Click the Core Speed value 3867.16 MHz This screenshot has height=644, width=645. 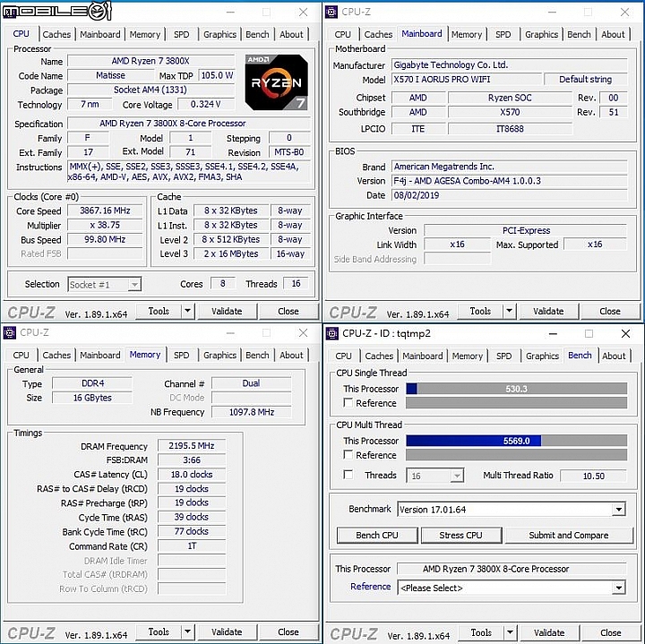click(105, 210)
